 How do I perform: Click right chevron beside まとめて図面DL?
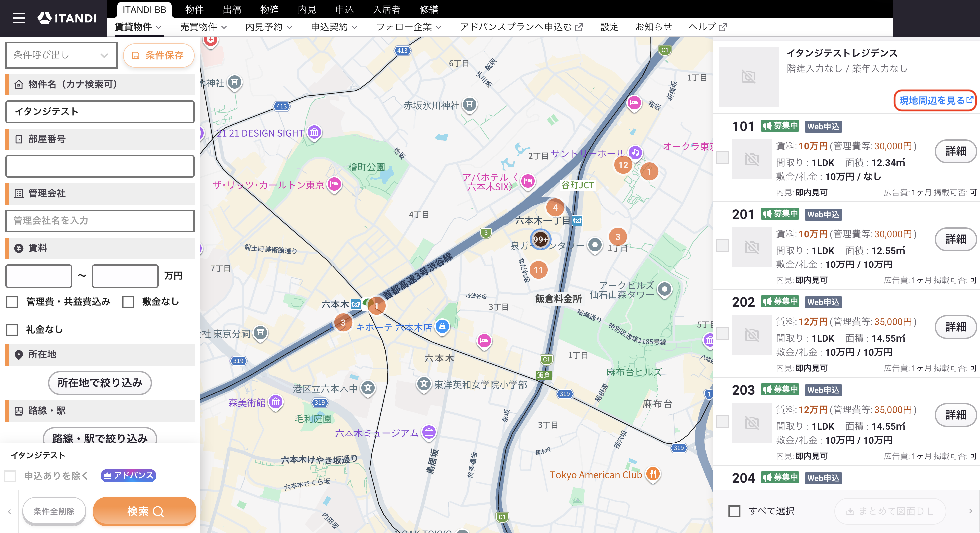coord(970,511)
